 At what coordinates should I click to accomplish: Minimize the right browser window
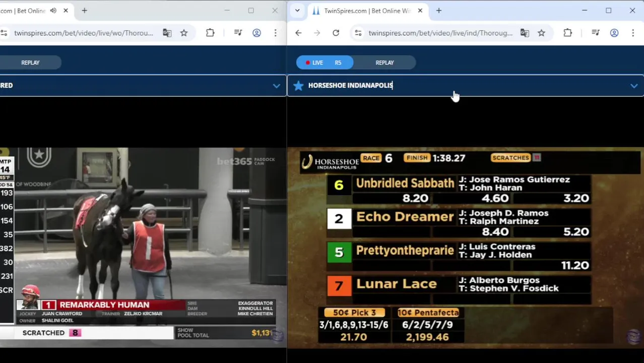click(x=585, y=11)
